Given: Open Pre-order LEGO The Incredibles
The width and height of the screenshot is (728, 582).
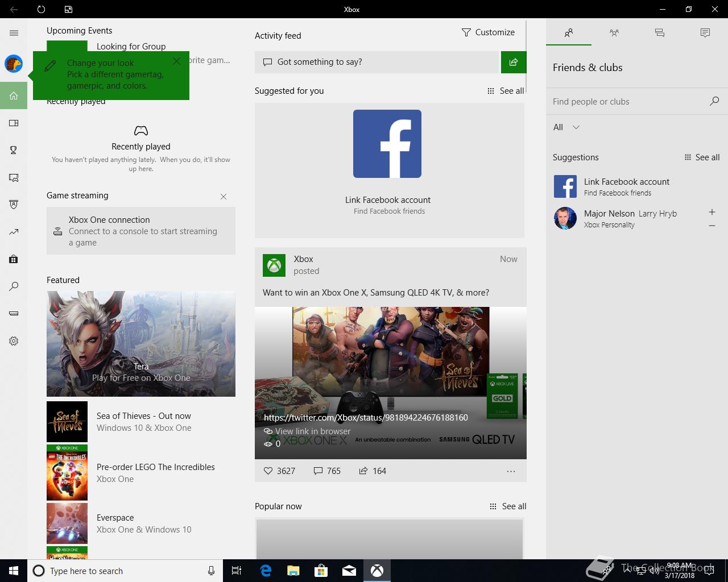Looking at the screenshot, I should coord(141,473).
